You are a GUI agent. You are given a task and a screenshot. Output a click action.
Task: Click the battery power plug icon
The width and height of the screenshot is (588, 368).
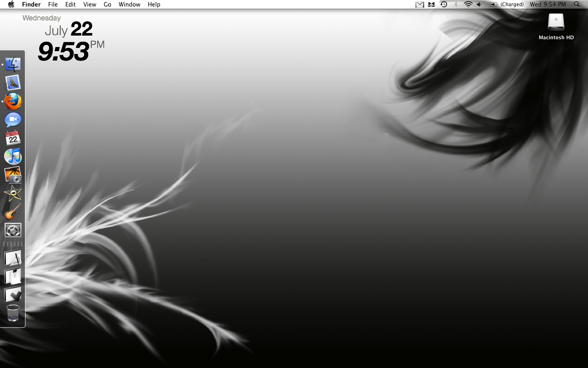(493, 4)
